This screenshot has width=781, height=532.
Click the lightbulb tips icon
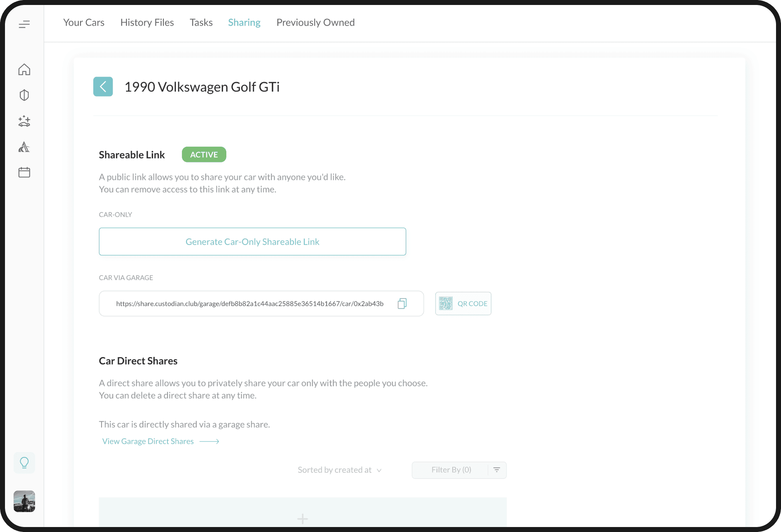click(x=24, y=463)
